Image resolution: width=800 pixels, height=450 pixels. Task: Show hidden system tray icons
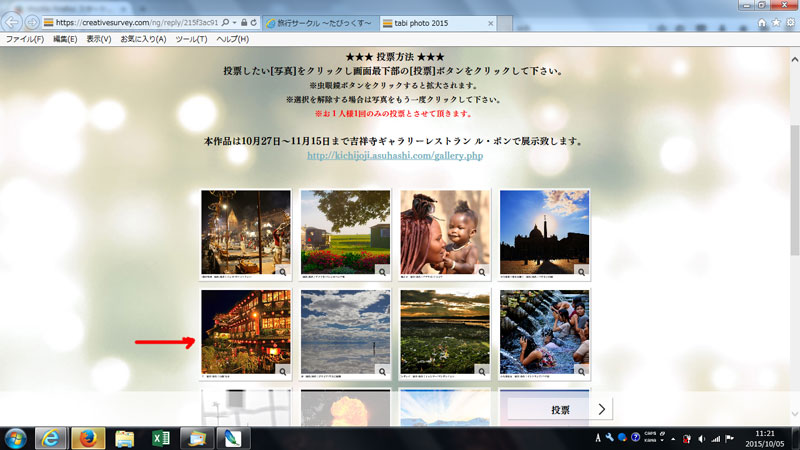click(673, 439)
